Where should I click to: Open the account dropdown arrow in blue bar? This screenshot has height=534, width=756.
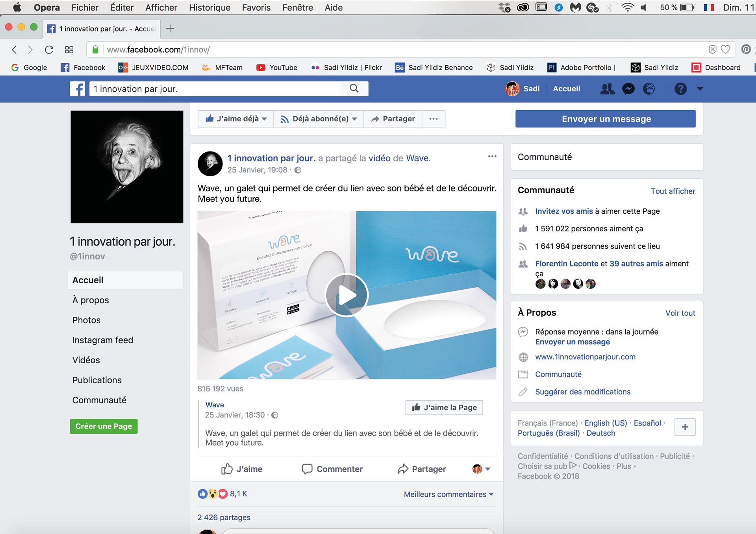tap(700, 89)
